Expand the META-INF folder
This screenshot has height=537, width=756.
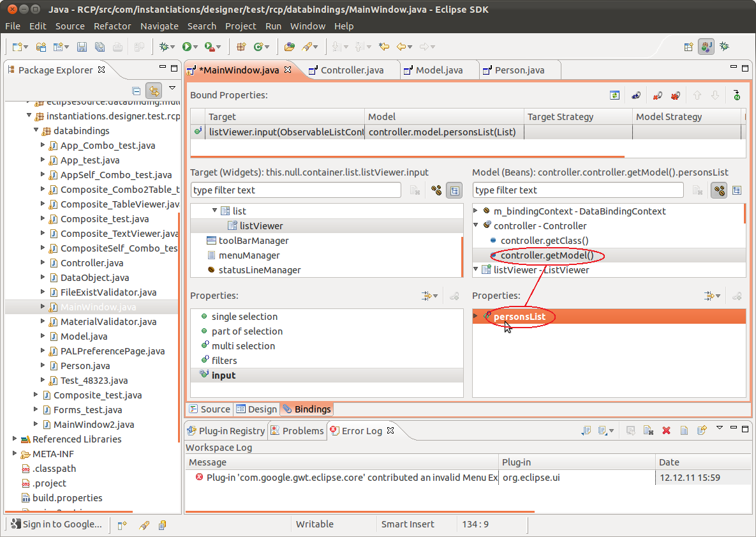coord(15,453)
